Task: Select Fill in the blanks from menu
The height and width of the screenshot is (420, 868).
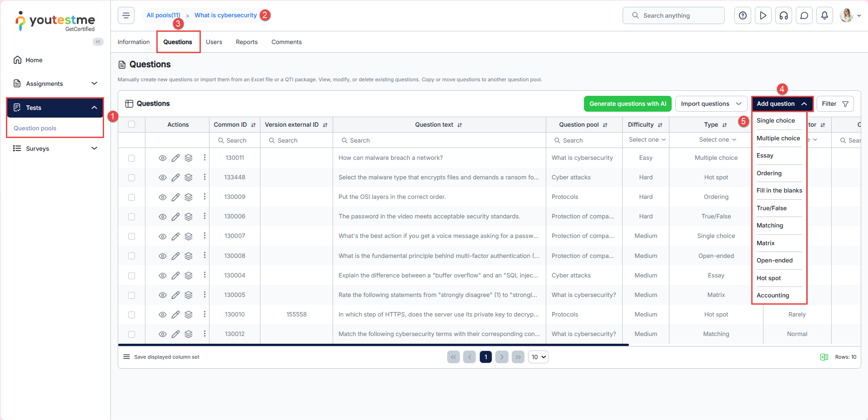Action: [779, 191]
